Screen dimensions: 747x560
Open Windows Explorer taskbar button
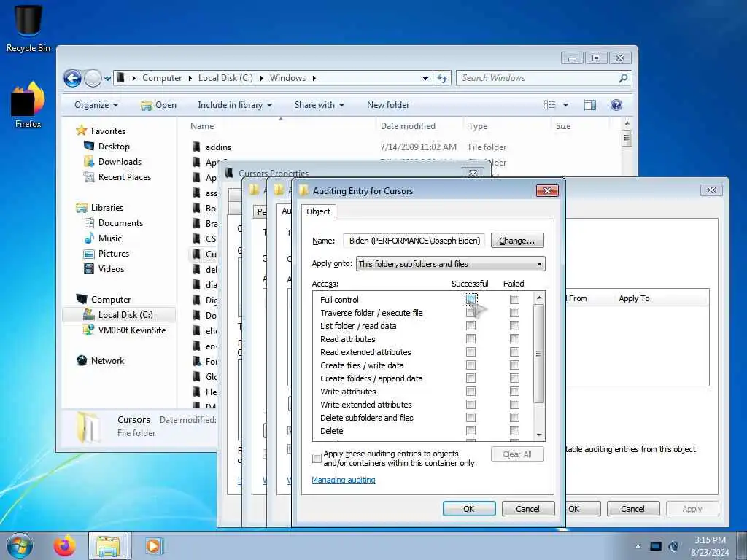pos(108,546)
